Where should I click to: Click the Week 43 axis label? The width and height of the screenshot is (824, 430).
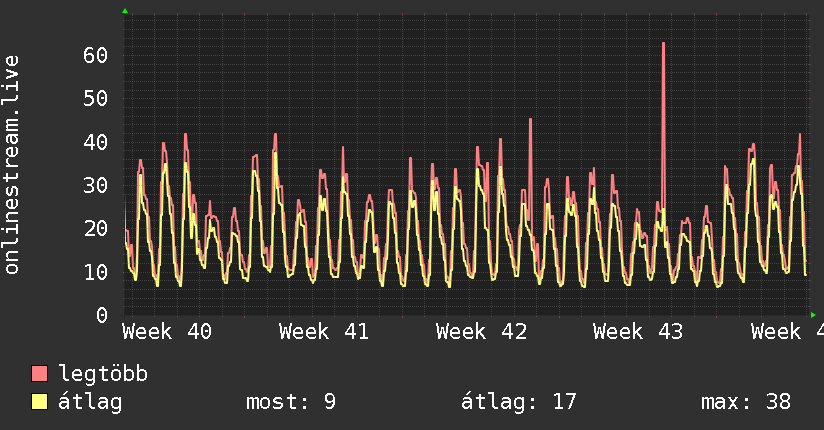click(638, 332)
